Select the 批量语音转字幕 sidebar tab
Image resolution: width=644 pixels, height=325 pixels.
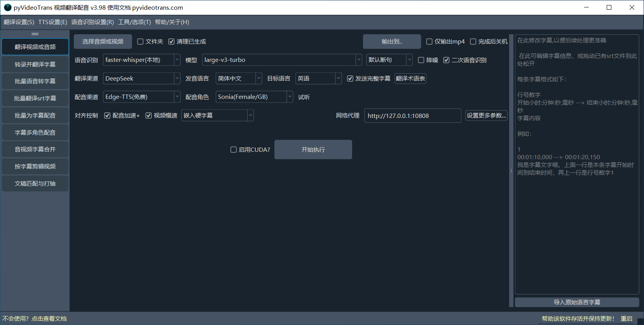pos(35,81)
